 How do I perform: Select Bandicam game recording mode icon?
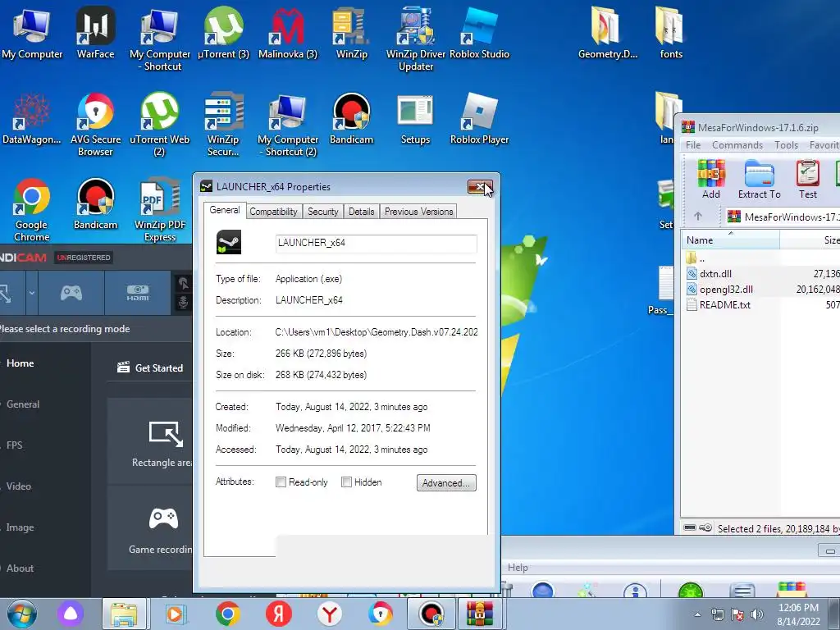71,293
